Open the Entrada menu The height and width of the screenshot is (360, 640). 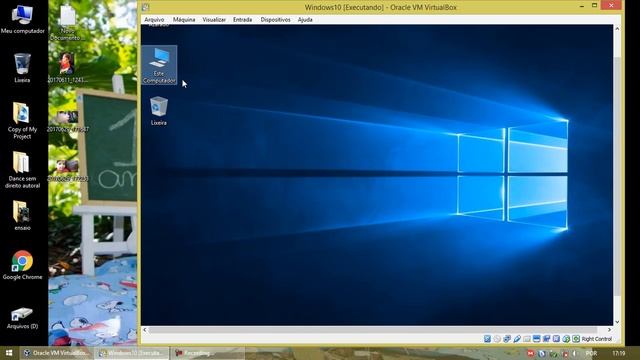[242, 19]
